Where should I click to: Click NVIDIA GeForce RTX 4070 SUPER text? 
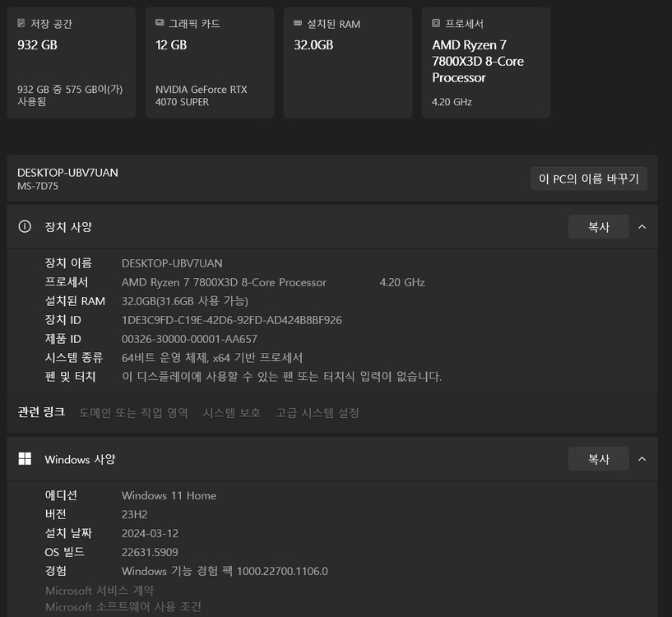[201, 95]
